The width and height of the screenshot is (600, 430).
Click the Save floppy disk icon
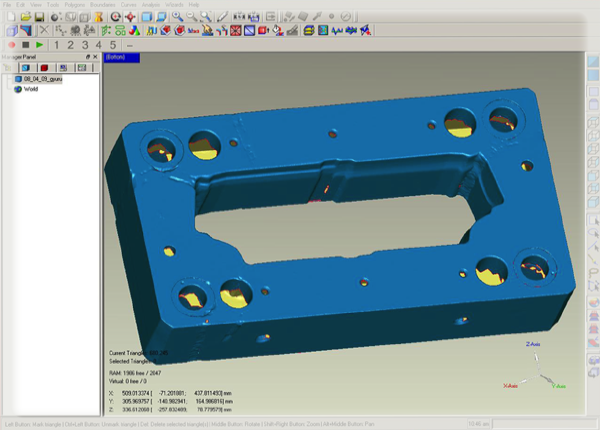click(38, 17)
